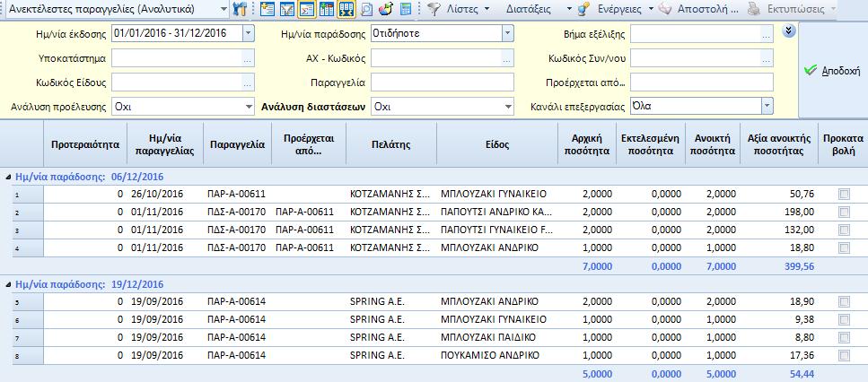Click the green checkmark on Αποδοχή
This screenshot has height=382, width=868.
click(810, 70)
